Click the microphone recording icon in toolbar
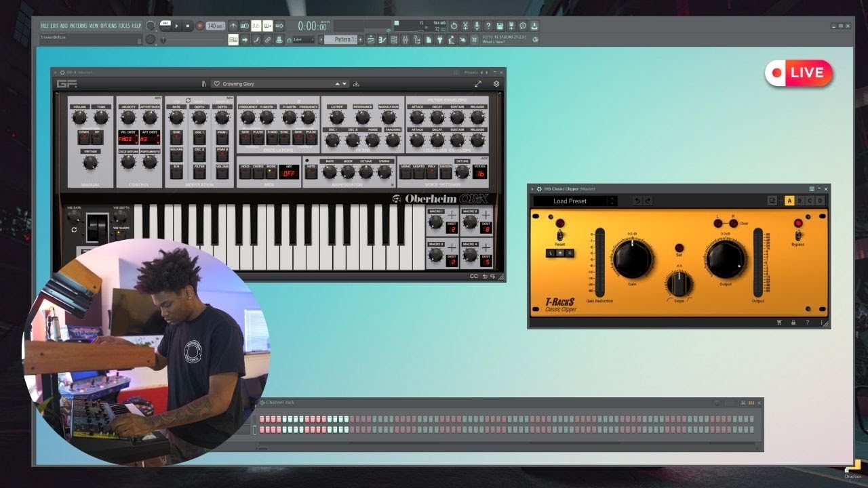 pyautogui.click(x=477, y=26)
